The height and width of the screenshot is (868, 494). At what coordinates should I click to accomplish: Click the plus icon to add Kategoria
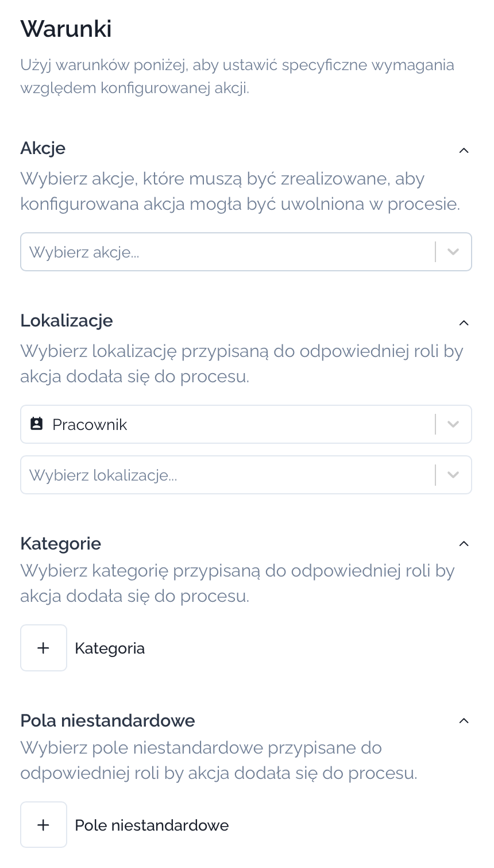pos(44,648)
